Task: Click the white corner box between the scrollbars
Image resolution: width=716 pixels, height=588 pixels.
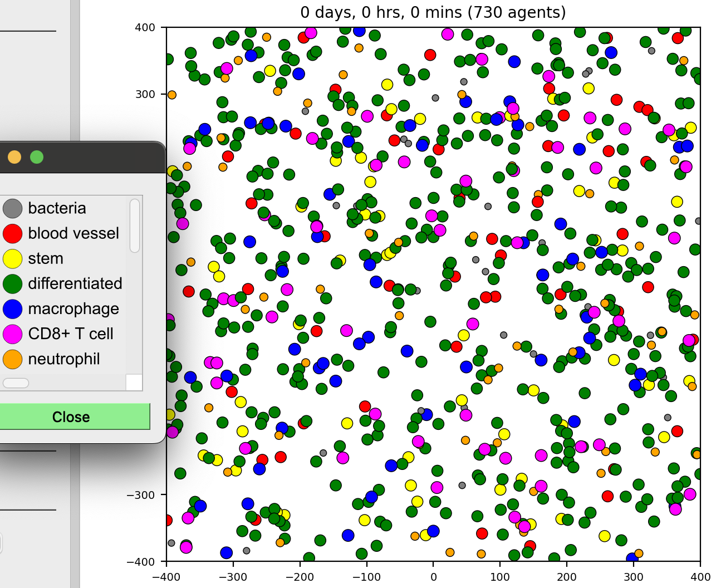Action: (134, 383)
